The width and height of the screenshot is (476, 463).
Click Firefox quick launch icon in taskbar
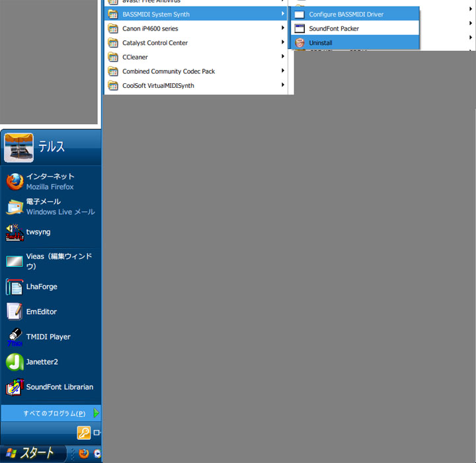(x=84, y=454)
